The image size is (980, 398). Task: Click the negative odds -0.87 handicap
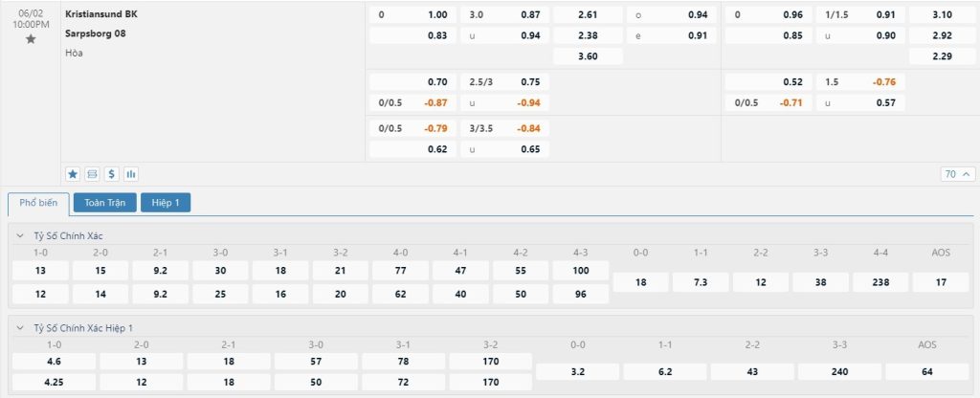point(435,102)
